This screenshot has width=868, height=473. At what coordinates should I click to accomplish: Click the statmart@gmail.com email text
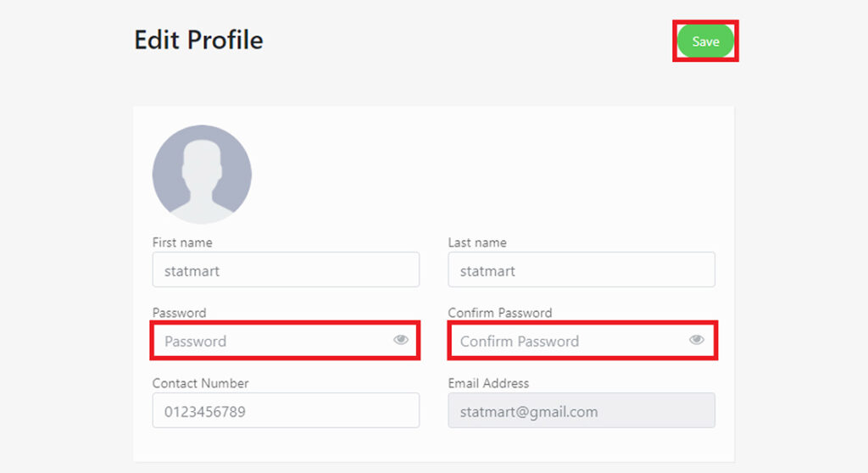click(529, 412)
